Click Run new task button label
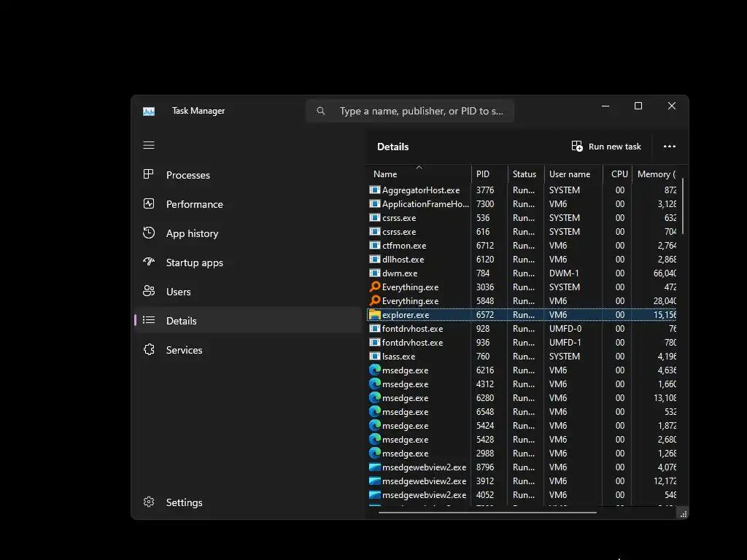This screenshot has height=560, width=747. click(614, 147)
